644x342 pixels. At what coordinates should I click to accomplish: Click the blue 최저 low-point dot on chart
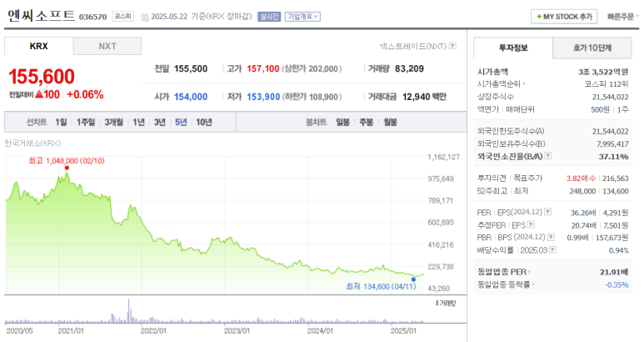pos(413,279)
